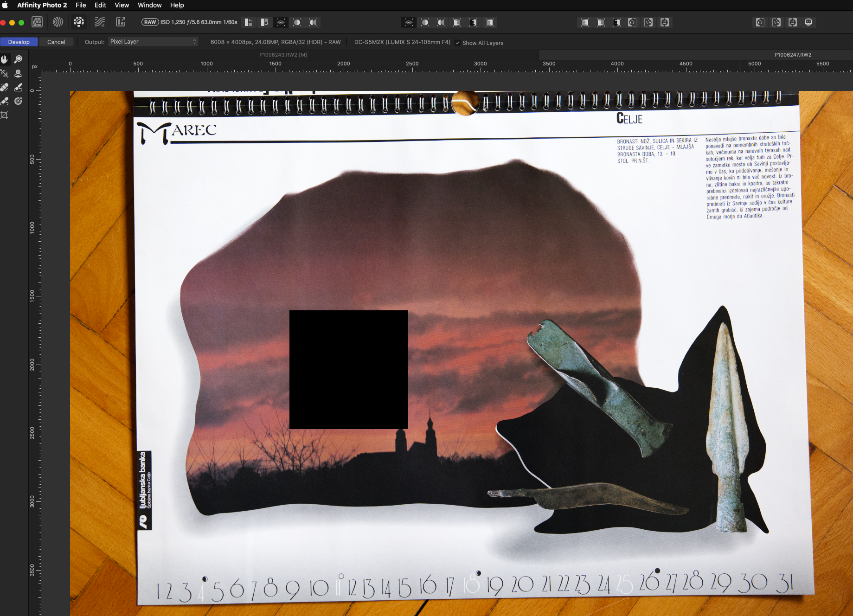Image resolution: width=853 pixels, height=616 pixels.
Task: Open the Affinity Photo 2 menu
Action: (x=42, y=5)
